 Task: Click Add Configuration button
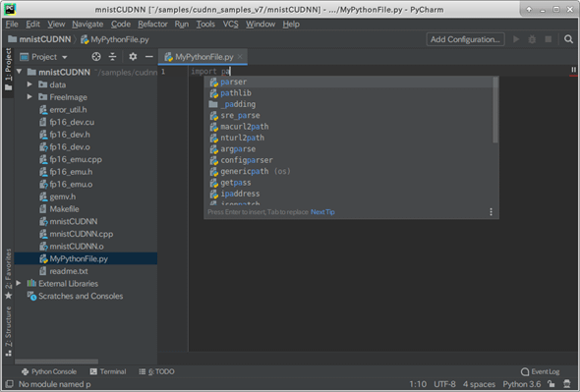tap(465, 39)
